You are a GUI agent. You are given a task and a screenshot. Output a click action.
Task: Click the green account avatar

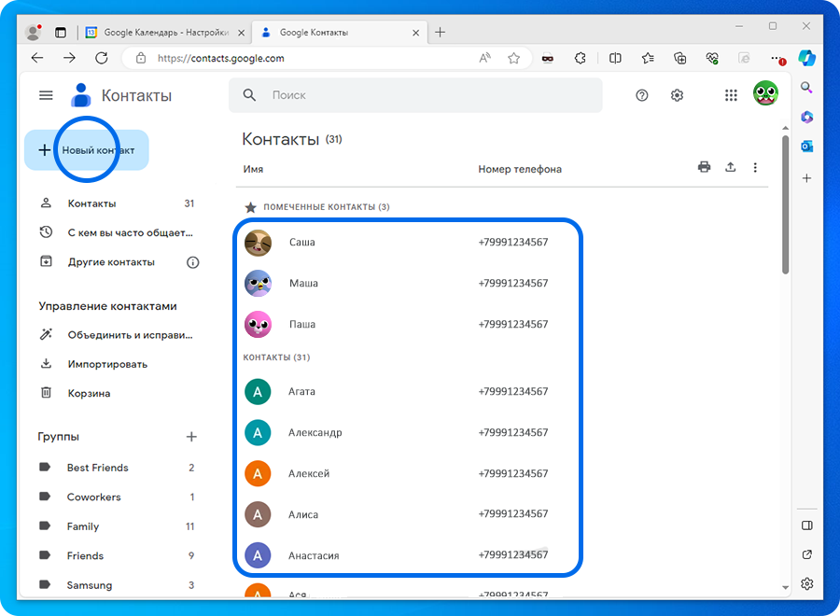(x=765, y=94)
